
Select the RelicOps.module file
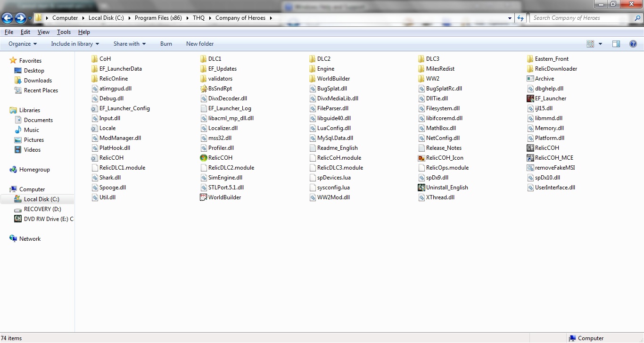(x=444, y=168)
